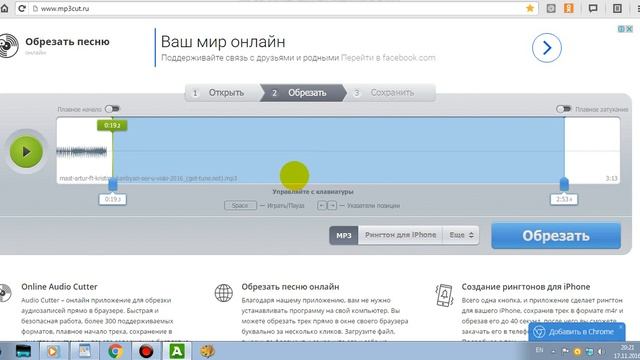Choose Рингтон для iPhone format
Screen dimensions: 640x360
[400, 235]
